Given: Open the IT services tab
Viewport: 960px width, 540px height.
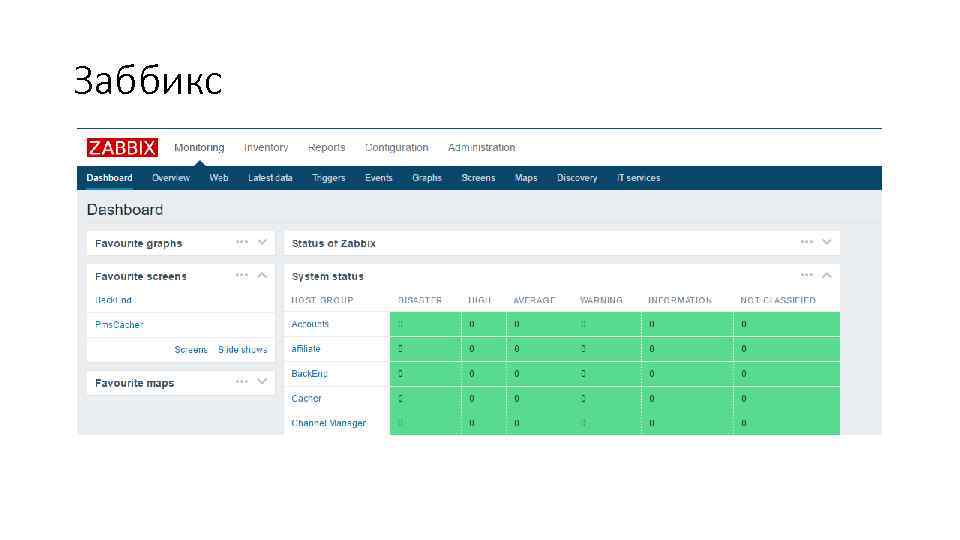Looking at the screenshot, I should point(639,178).
